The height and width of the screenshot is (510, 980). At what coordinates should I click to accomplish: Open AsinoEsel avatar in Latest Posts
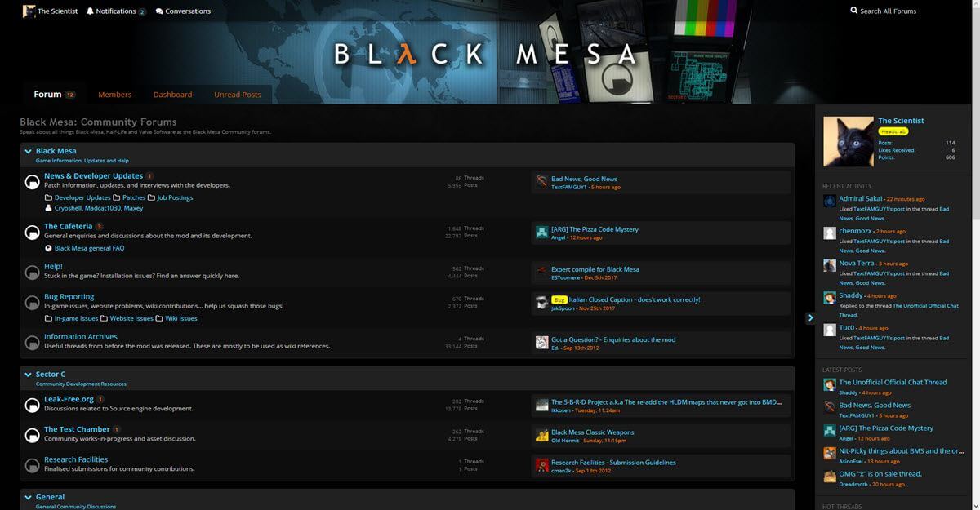point(830,453)
